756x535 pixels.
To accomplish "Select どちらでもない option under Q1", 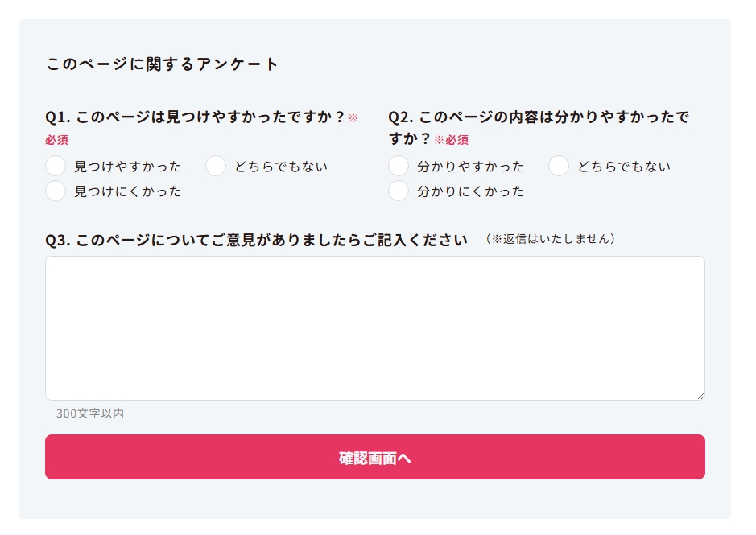I will 216,167.
